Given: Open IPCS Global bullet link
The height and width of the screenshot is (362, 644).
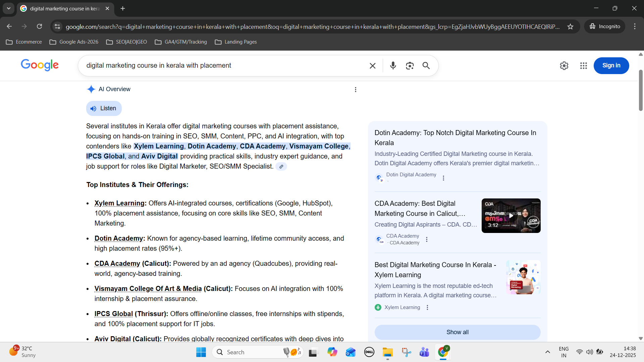Looking at the screenshot, I should [114, 314].
